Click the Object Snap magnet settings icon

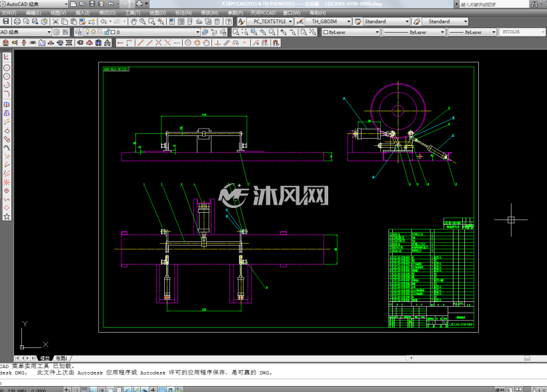(276, 43)
